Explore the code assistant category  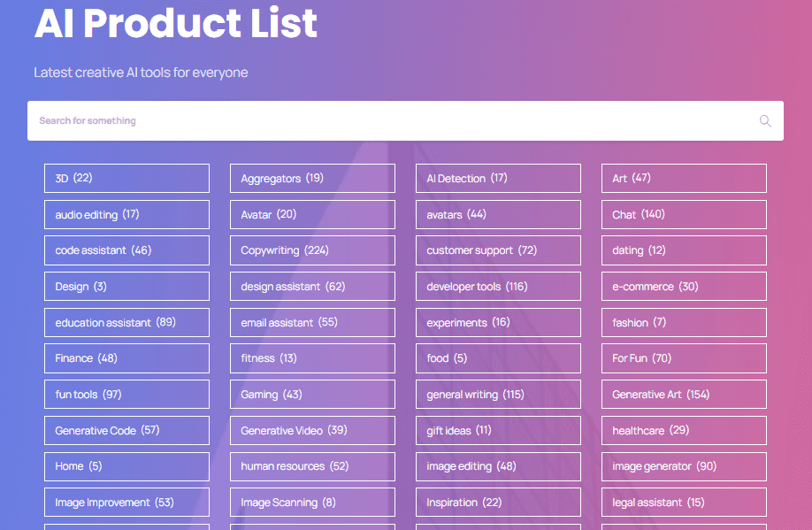coord(126,250)
